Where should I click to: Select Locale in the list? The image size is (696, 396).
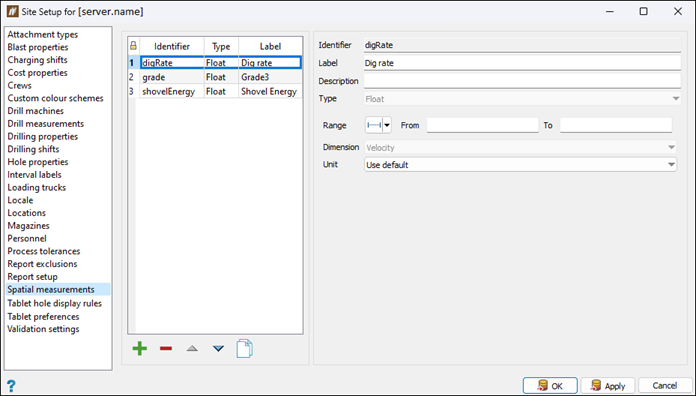[20, 200]
